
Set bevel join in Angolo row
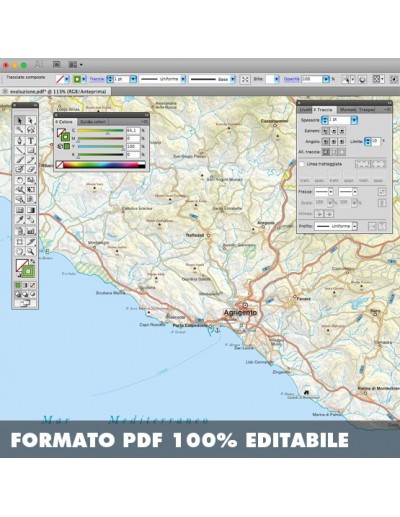(342, 142)
